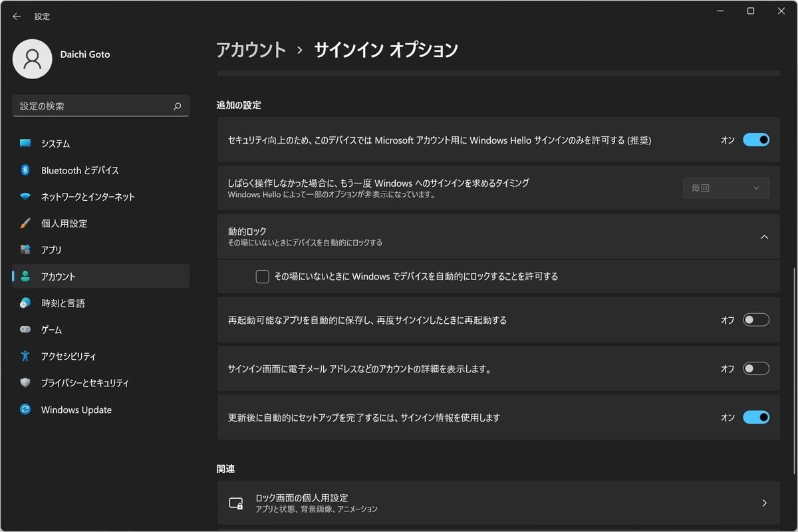The width and height of the screenshot is (798, 532).
Task: Click the ゲーム controller icon
Action: pyautogui.click(x=25, y=330)
